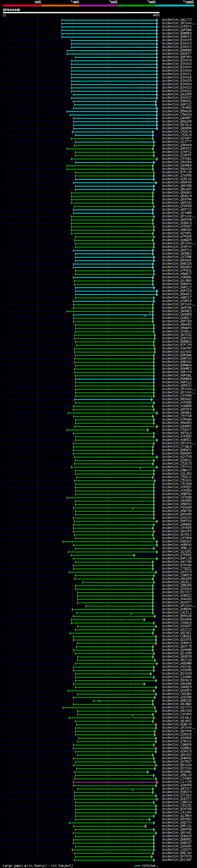197x868 pixels.
Task: Click the UniRef100_C5YY03 hit name
Action: click(177, 467)
